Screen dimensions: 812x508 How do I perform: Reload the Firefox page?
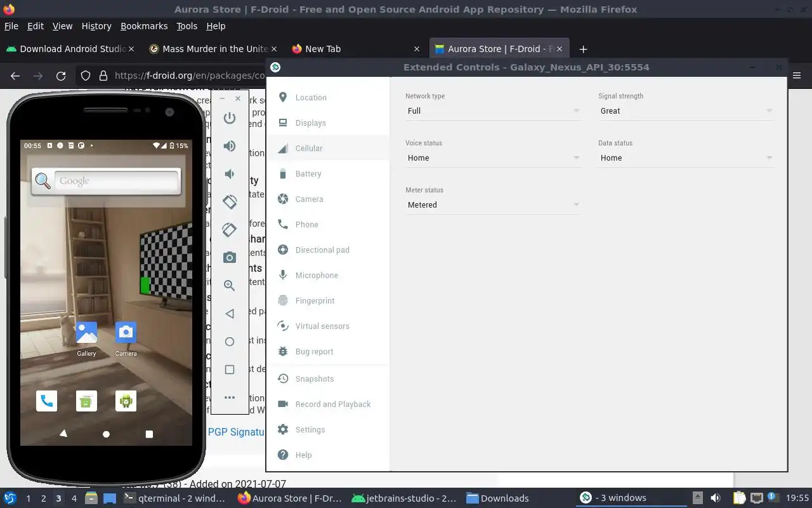(x=61, y=76)
